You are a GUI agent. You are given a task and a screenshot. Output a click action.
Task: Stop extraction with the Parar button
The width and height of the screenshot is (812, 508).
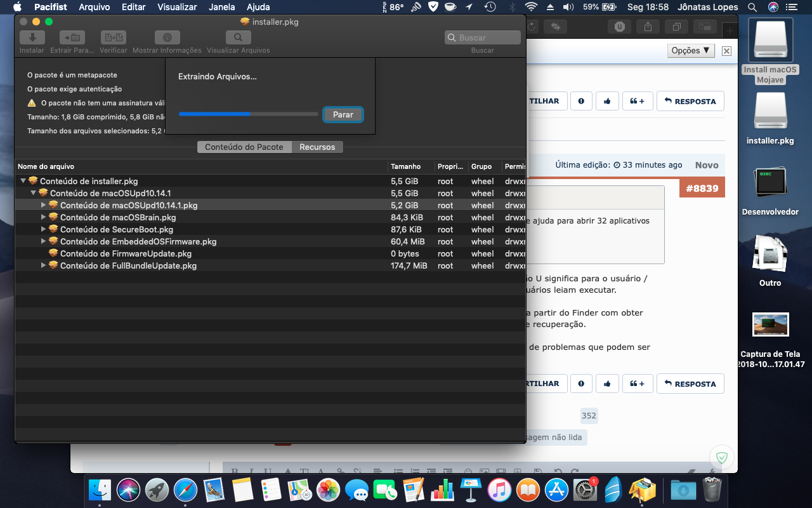(x=343, y=114)
